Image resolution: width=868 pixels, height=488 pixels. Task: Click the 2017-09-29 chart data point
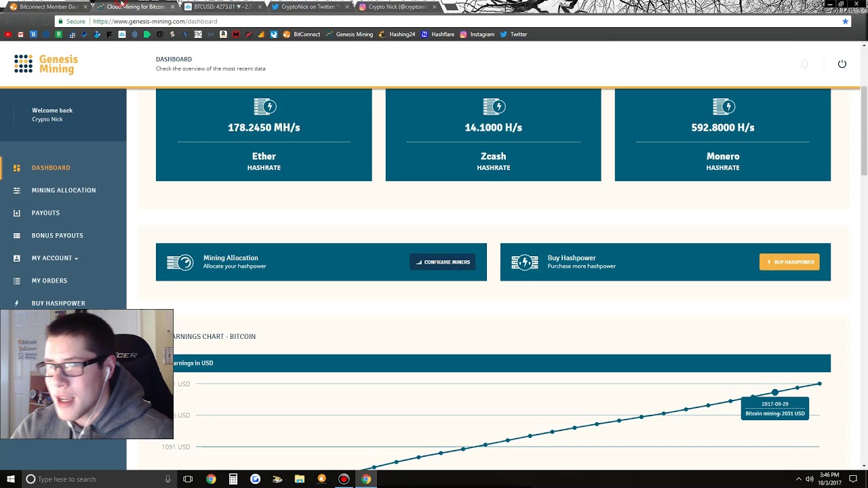tap(775, 392)
